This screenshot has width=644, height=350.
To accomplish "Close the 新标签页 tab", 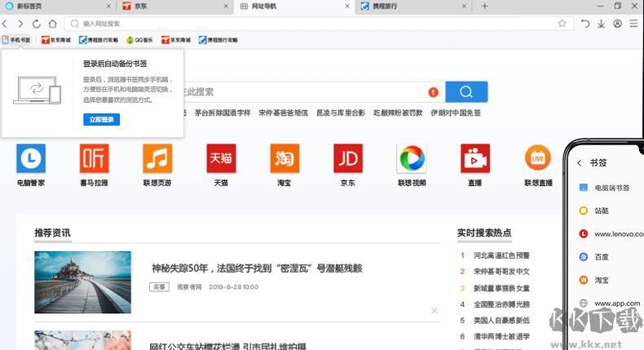I will [x=108, y=7].
